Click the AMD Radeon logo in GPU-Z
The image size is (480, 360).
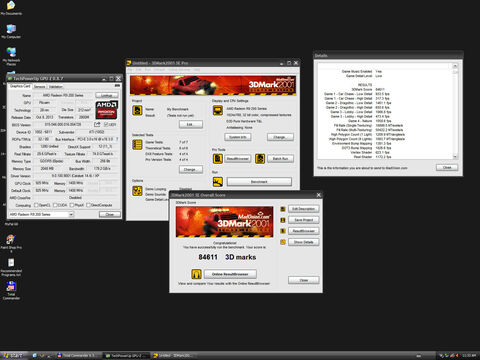tap(106, 110)
